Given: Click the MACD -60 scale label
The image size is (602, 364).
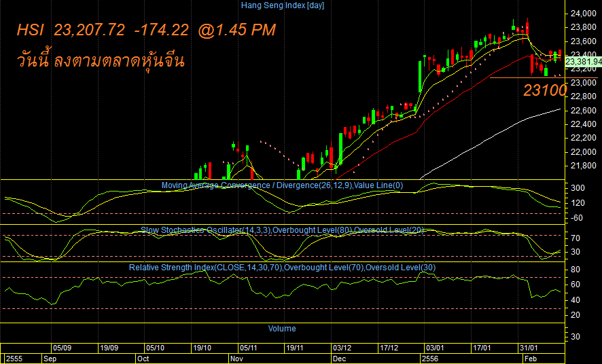Looking at the screenshot, I should click(577, 218).
